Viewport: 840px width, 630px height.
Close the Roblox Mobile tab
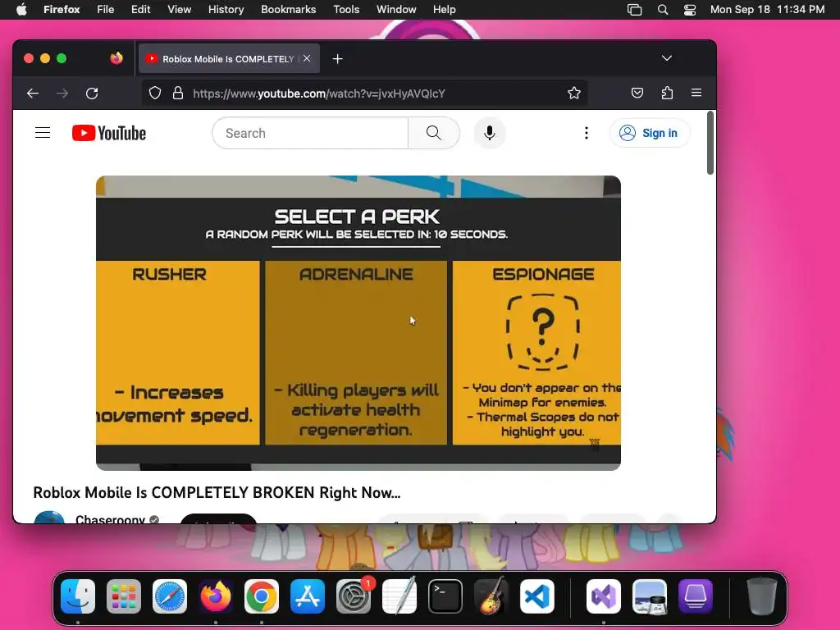click(307, 58)
